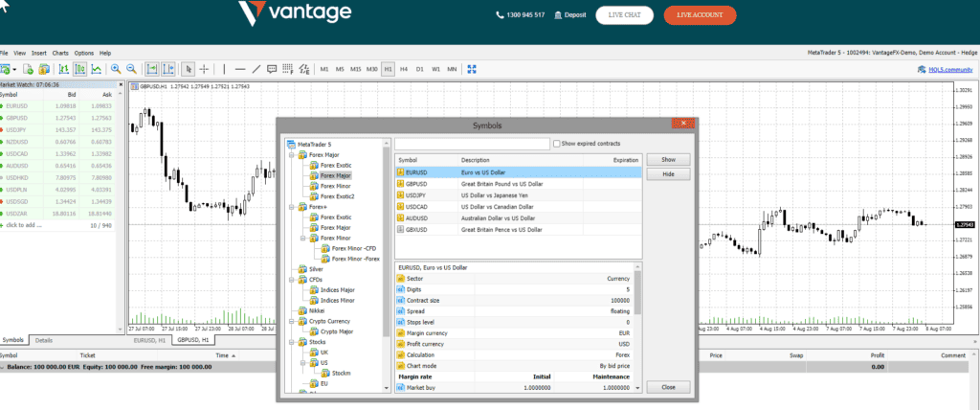Click the Hide button in Symbols dialog
The width and height of the screenshot is (980, 410).
(x=668, y=173)
